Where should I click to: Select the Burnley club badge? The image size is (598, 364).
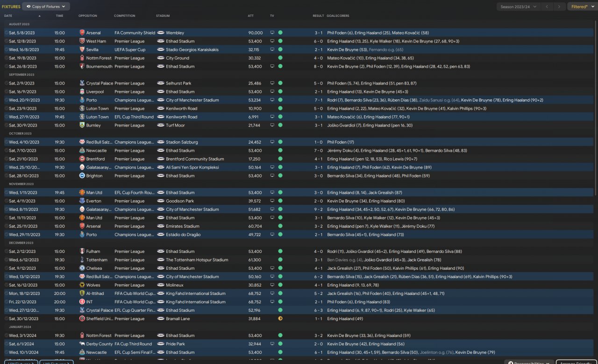[x=82, y=126]
